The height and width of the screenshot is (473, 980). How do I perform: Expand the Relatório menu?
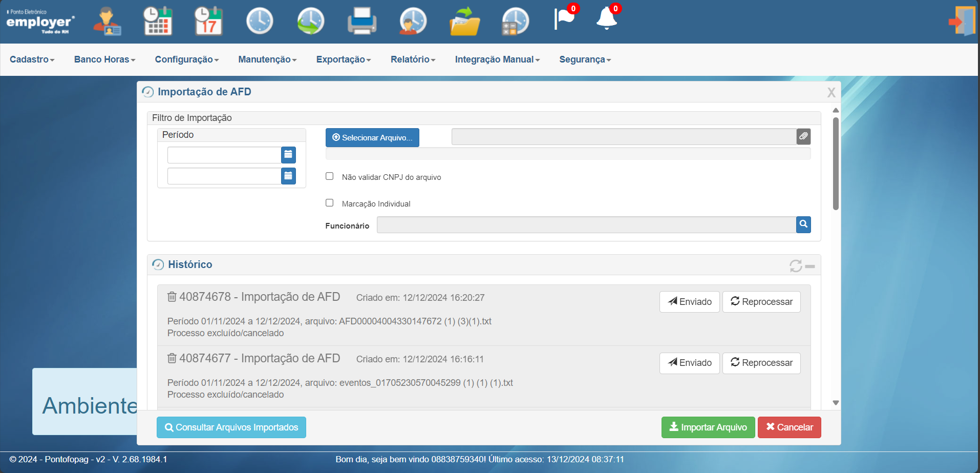(x=413, y=59)
